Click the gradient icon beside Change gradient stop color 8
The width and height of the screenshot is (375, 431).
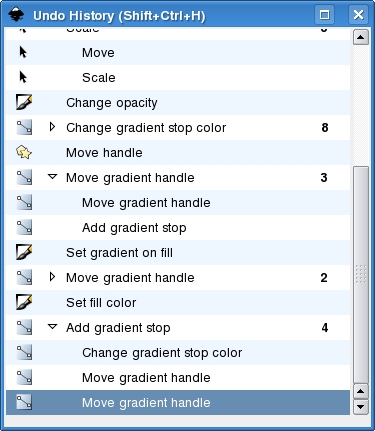coord(24,128)
